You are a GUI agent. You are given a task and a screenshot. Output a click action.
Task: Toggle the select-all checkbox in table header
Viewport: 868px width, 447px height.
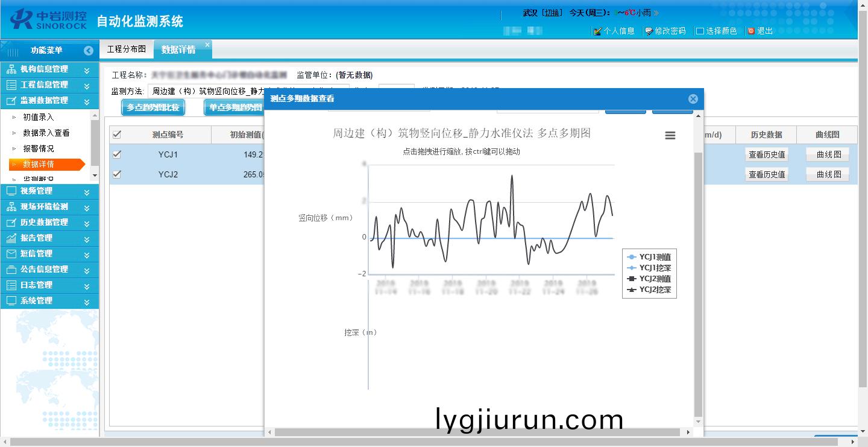pyautogui.click(x=117, y=135)
